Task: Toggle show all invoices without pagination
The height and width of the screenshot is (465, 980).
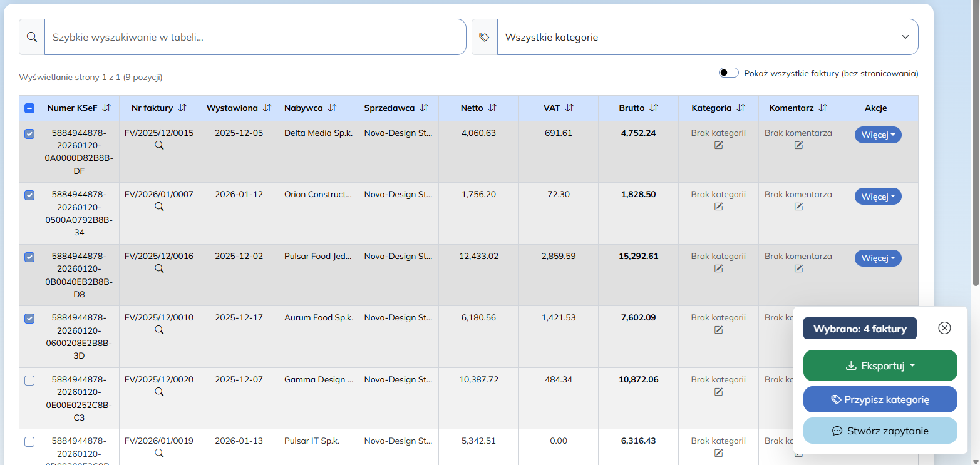Action: (x=729, y=73)
